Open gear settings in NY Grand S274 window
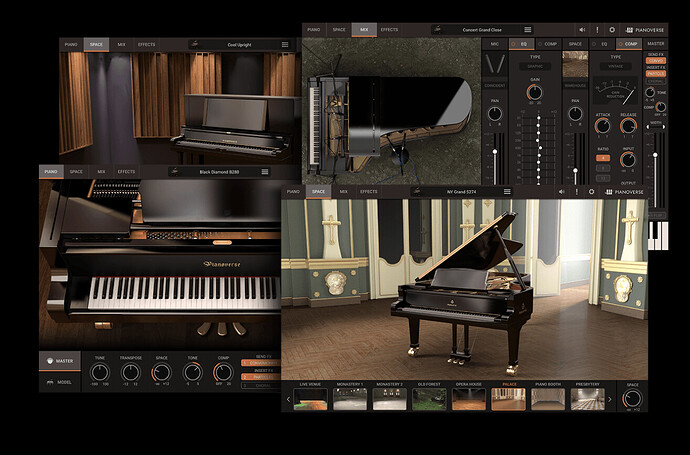Screen dimensions: 690x455 (x=591, y=192)
